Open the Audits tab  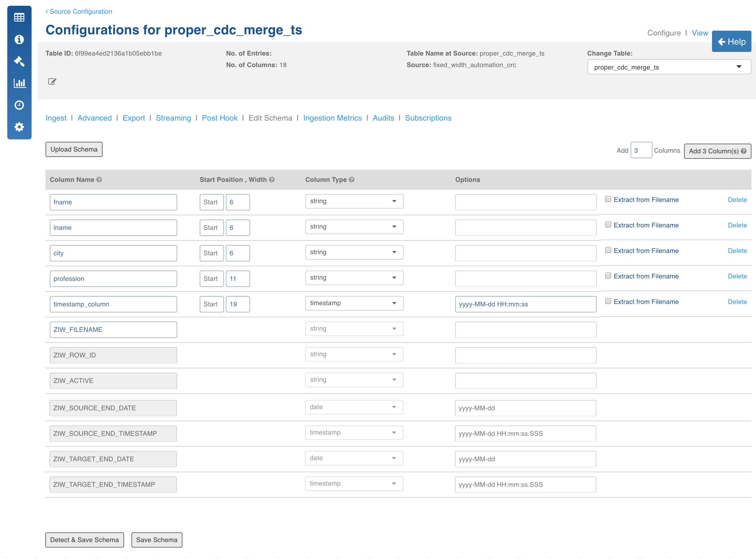(x=383, y=118)
